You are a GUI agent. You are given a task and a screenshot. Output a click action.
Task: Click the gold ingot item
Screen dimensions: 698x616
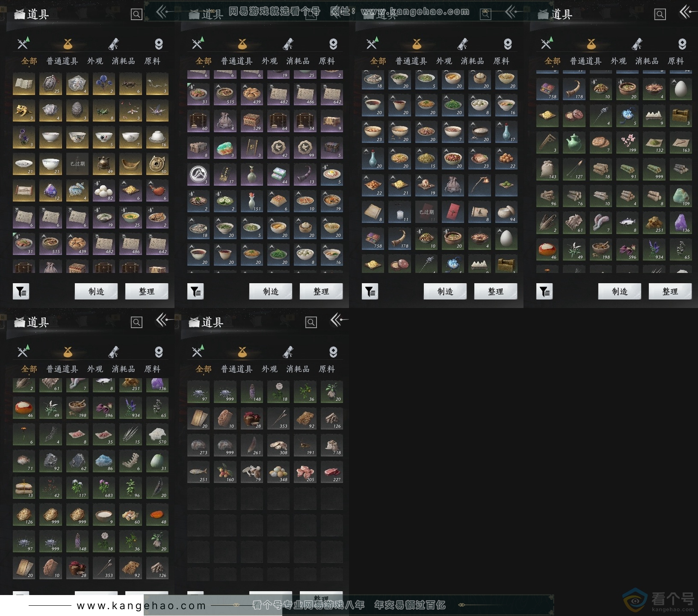click(x=130, y=164)
